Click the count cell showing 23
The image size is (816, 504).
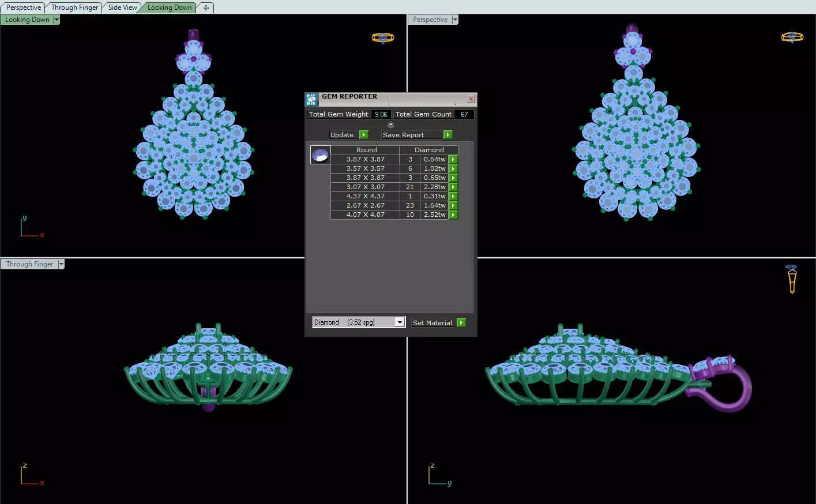410,206
